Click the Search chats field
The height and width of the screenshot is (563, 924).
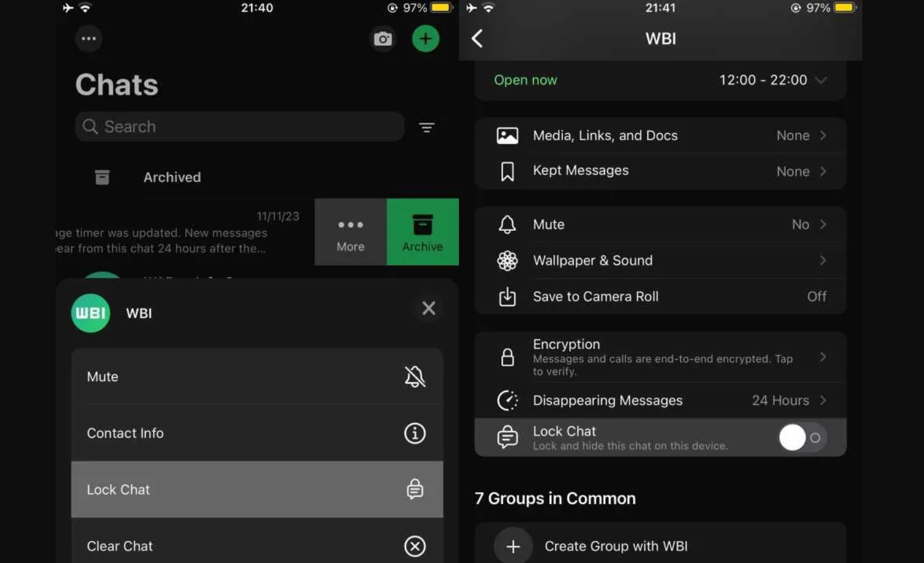(x=239, y=126)
